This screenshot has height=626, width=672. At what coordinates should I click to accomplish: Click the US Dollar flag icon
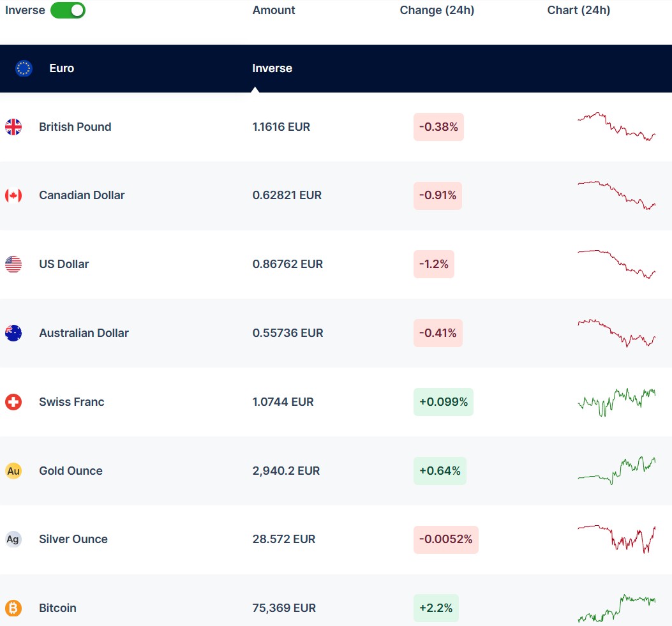(13, 264)
